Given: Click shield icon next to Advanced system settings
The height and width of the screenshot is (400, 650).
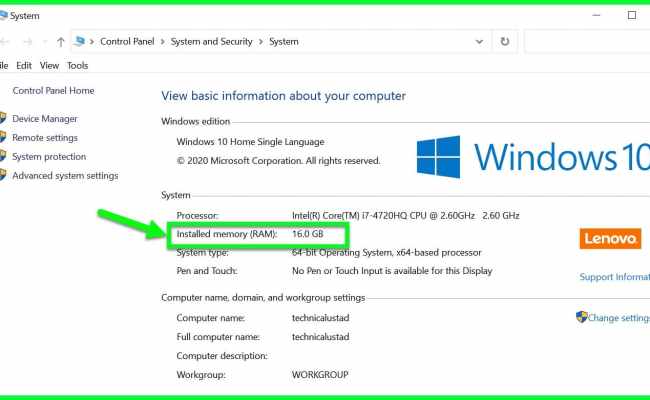Looking at the screenshot, I should (3, 175).
